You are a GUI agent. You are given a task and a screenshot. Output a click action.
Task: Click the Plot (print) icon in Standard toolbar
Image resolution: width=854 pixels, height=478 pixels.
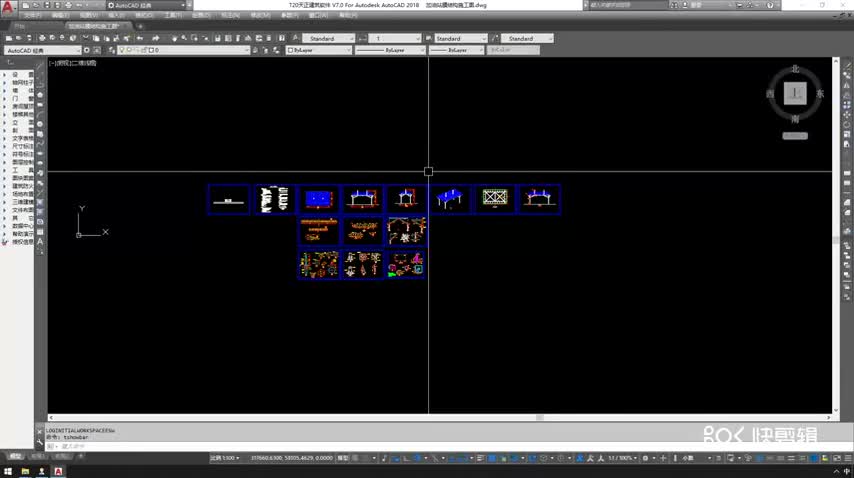[x=42, y=39]
